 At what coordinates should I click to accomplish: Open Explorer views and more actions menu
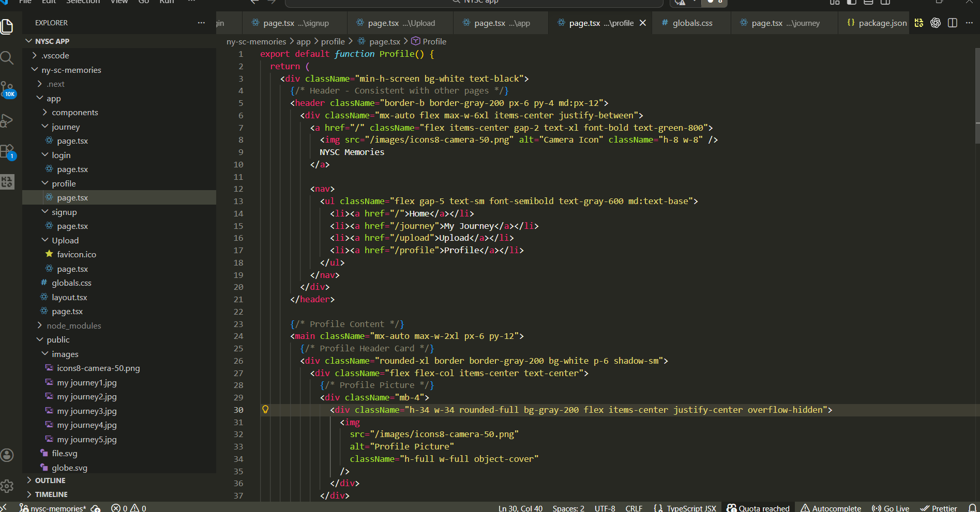pos(201,23)
